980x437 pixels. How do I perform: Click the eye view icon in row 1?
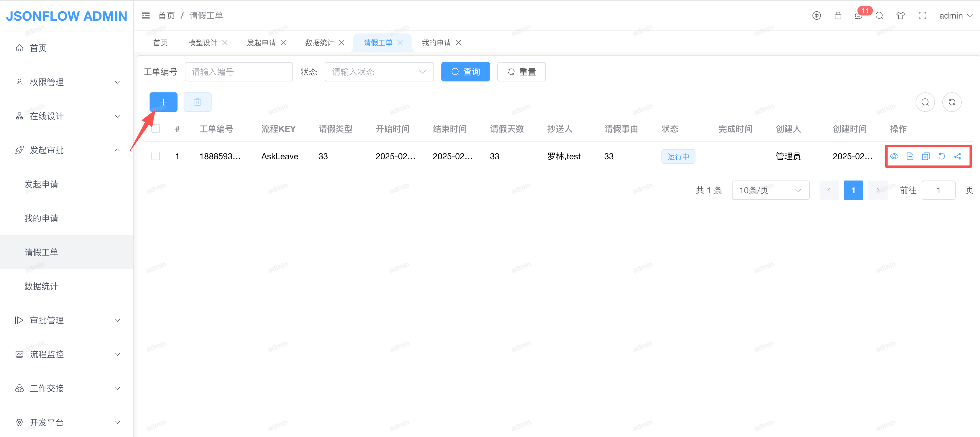[x=894, y=156]
